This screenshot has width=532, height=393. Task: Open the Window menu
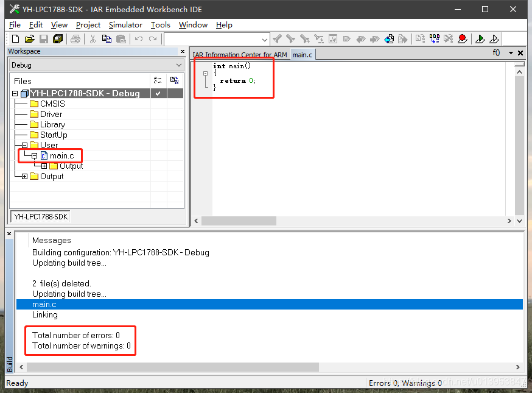[193, 25]
